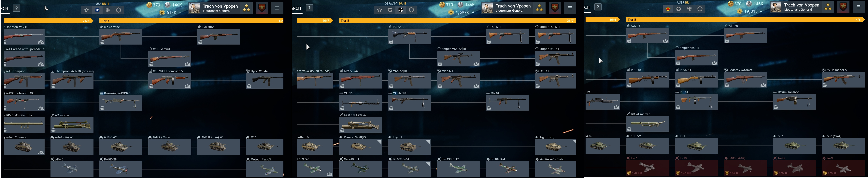The height and width of the screenshot is (178, 868).
Task: Click the exchange arrows next to 612K
Action: pos(180,12)
